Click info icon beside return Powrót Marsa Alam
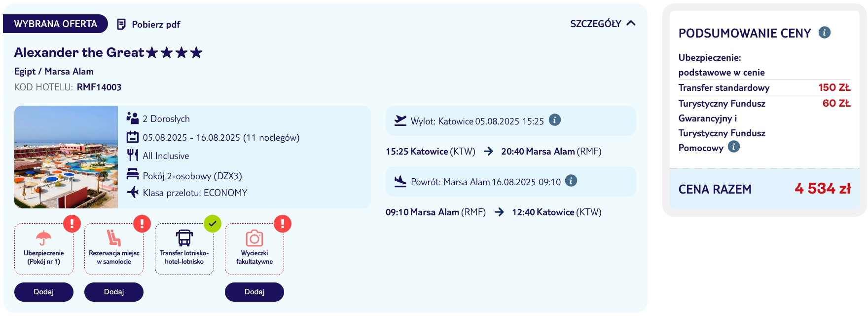The image size is (868, 319). coord(571,181)
